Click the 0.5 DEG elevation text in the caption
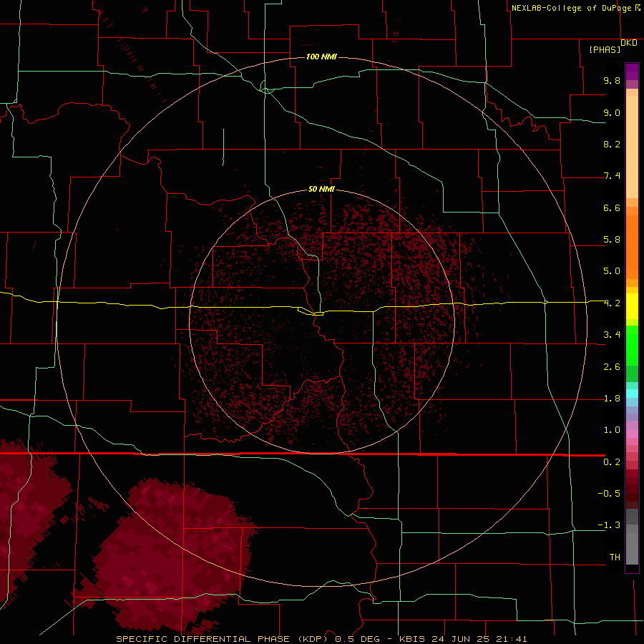 (356, 639)
